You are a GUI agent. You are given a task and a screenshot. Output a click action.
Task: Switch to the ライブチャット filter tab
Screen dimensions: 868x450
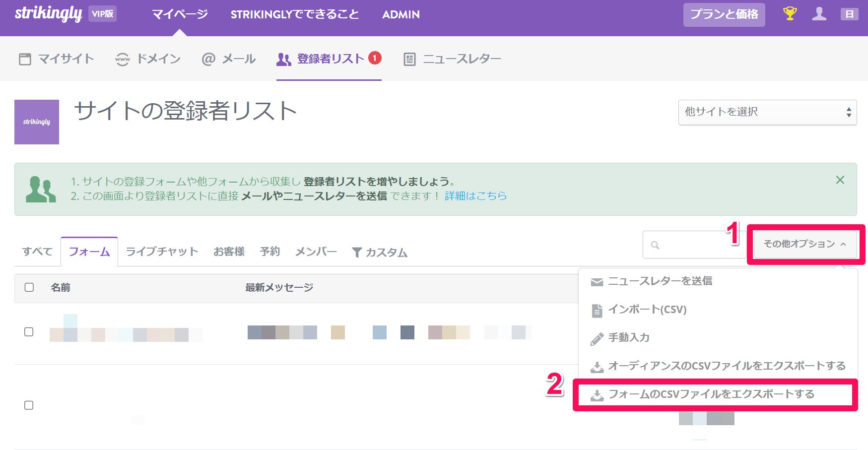pos(162,252)
